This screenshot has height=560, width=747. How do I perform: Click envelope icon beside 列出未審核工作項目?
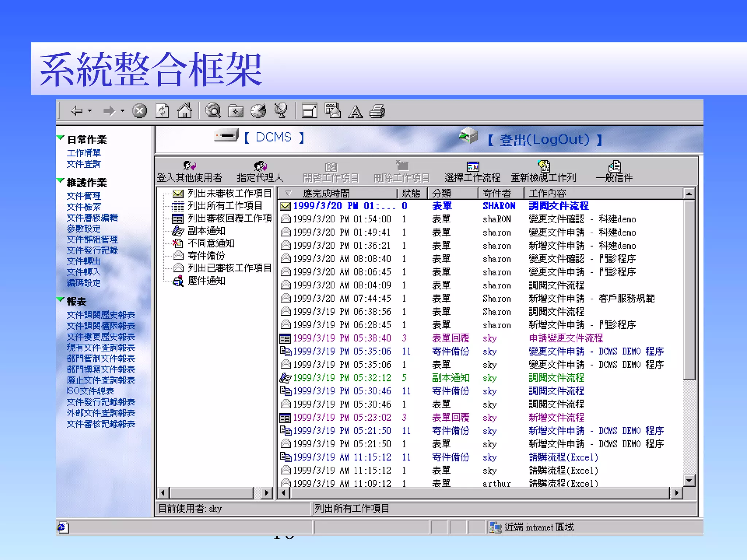pos(178,193)
